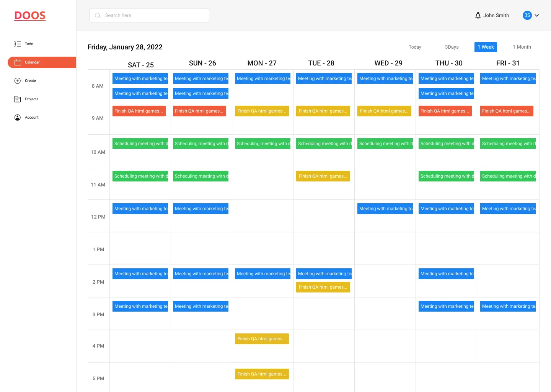Screen dimensions: 551x392
Task: Open Tuesday 11 AM QA html games event
Action: [323, 176]
